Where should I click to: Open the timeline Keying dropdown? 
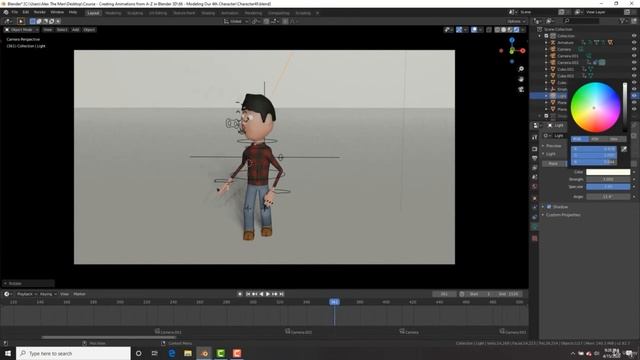[48, 294]
